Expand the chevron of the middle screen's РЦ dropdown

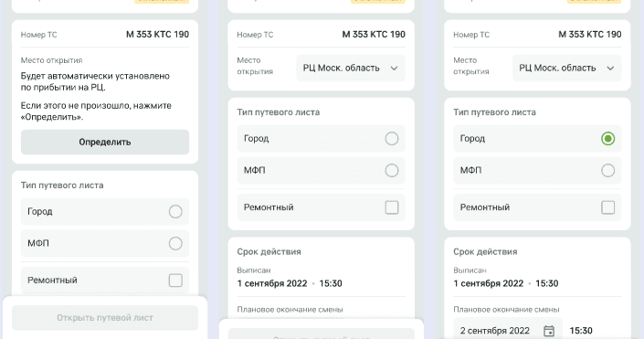point(395,69)
